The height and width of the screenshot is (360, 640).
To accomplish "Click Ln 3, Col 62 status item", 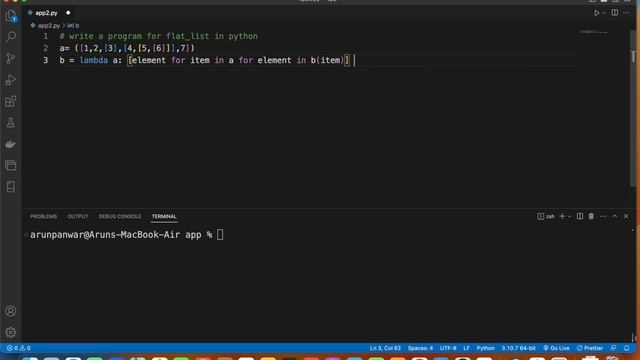I will 385,348.
